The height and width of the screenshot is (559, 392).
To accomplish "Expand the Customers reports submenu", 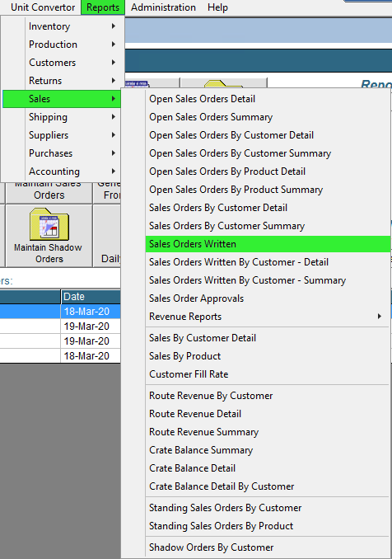I will (62, 63).
